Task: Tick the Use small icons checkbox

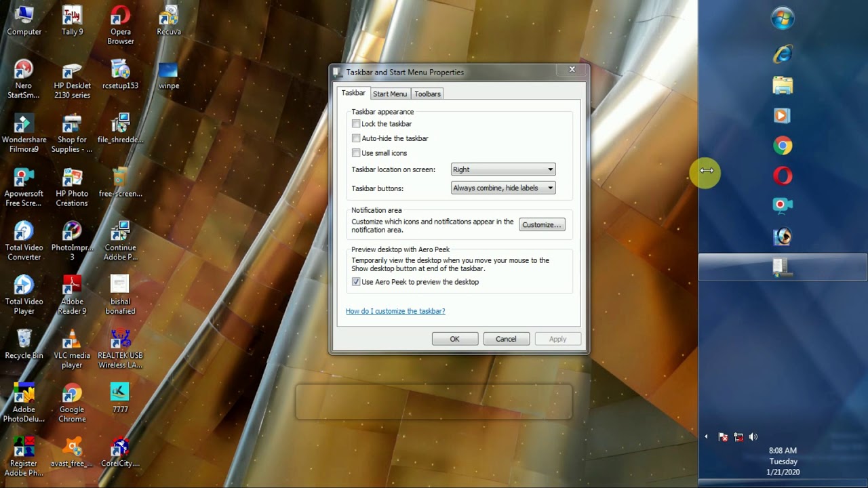Action: coord(356,153)
